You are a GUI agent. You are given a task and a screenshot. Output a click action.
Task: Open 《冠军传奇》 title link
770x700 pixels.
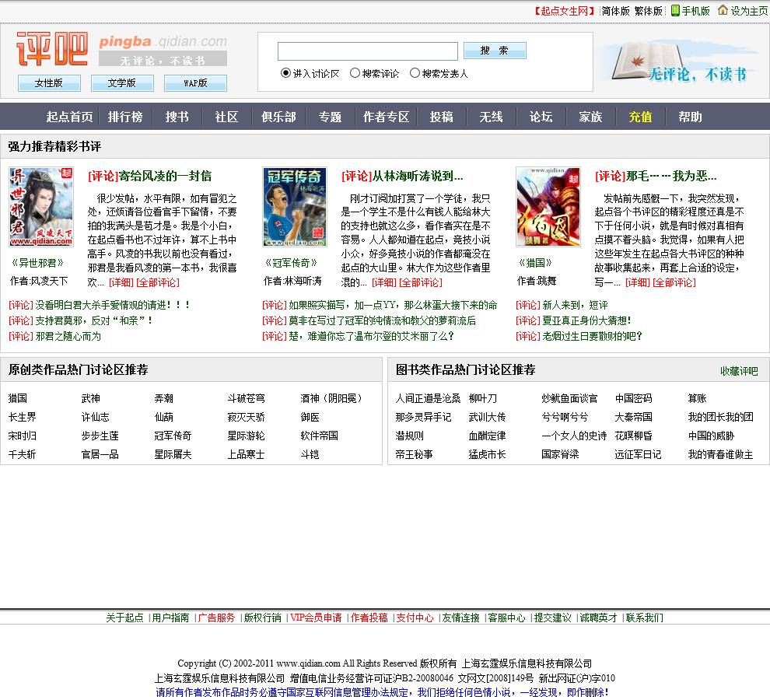tap(291, 263)
